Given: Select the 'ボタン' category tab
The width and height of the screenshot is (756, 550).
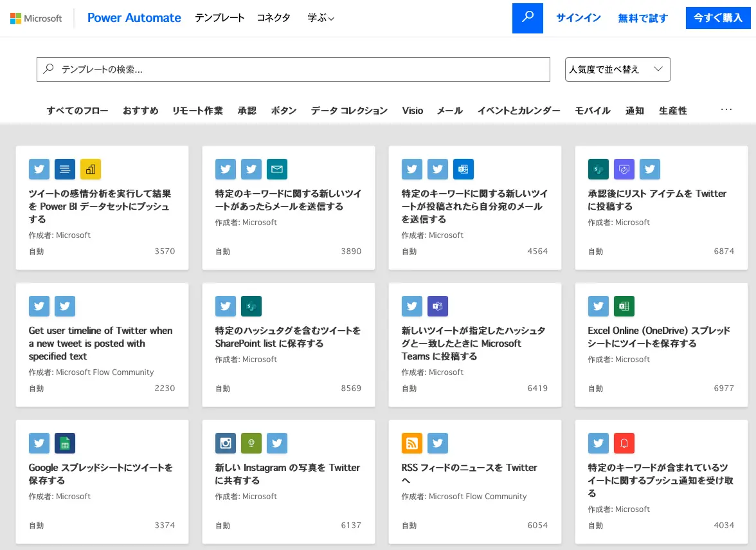Looking at the screenshot, I should (x=283, y=111).
